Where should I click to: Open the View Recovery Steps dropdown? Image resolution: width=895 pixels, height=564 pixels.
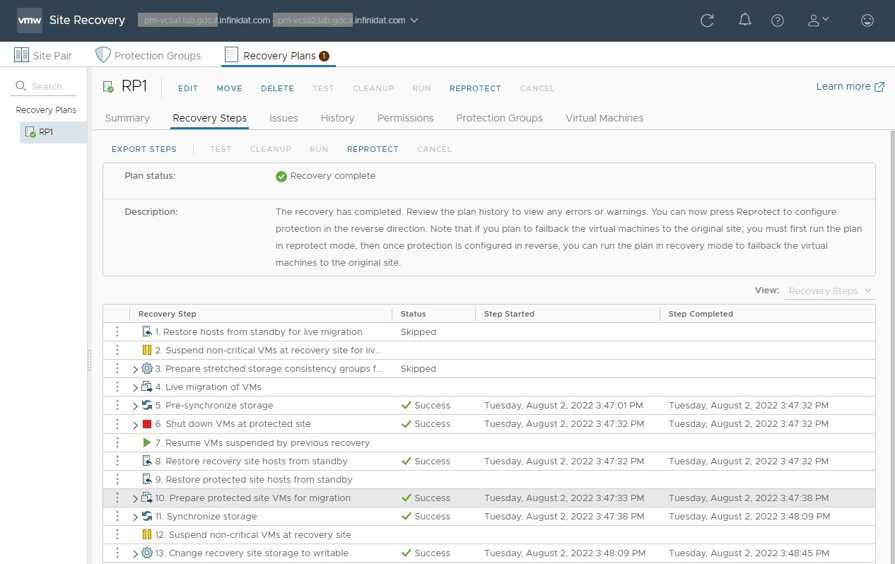(829, 291)
